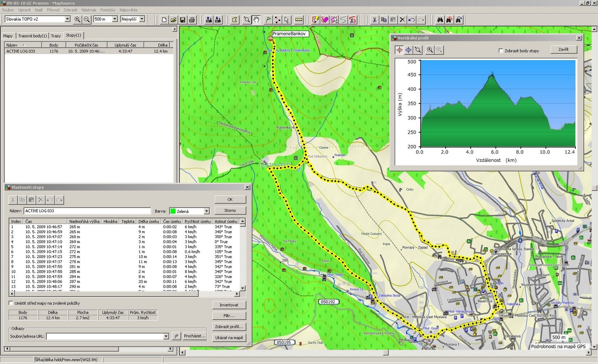Viewport: 598px width, 364px height.
Task: Click the Zobrazit profil... button
Action: pyautogui.click(x=229, y=327)
